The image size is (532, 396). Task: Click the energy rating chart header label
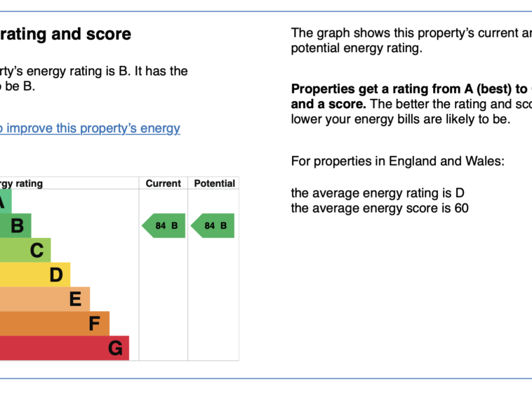21,183
